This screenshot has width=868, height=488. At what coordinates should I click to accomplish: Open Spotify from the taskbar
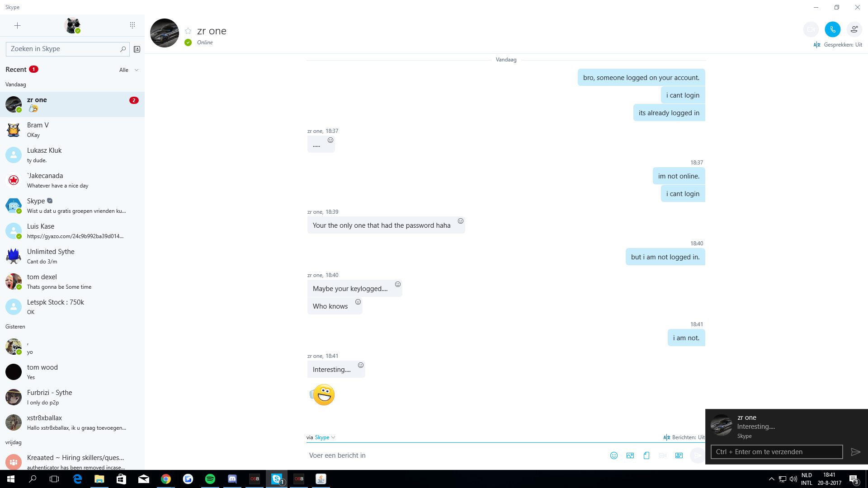click(x=210, y=479)
